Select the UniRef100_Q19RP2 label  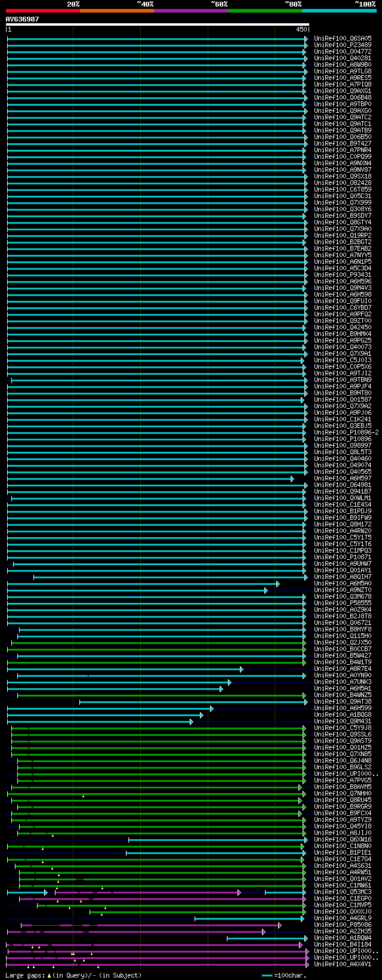point(343,235)
